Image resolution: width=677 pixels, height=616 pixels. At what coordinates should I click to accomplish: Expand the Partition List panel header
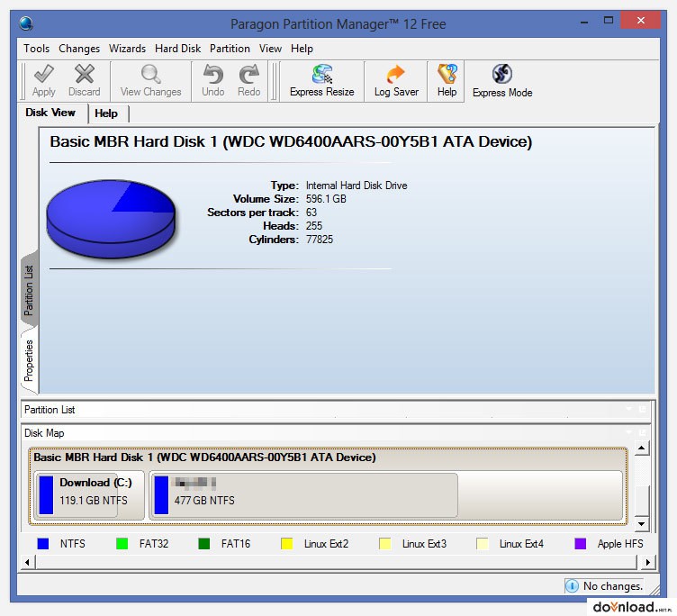tap(337, 410)
